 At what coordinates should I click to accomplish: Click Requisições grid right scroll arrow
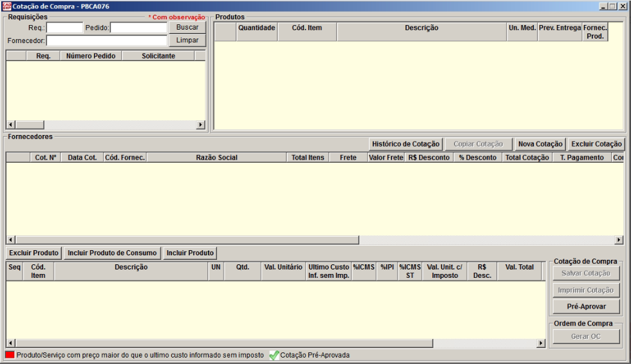pyautogui.click(x=201, y=125)
